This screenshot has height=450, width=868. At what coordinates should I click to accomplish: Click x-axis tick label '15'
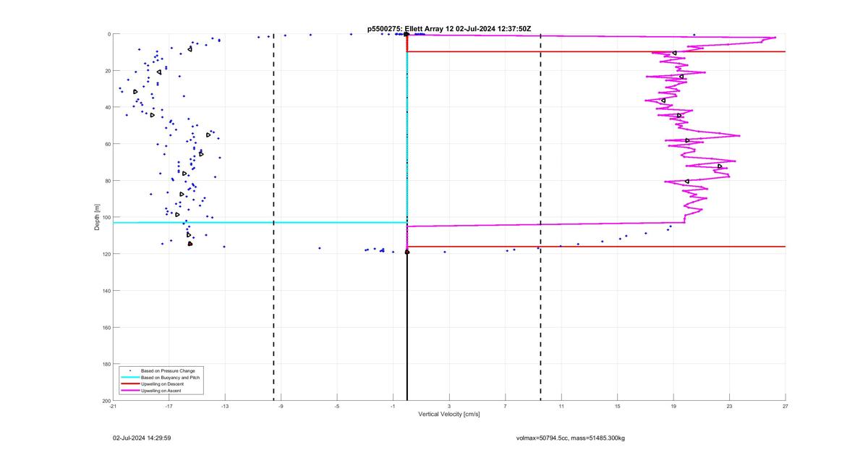[617, 407]
